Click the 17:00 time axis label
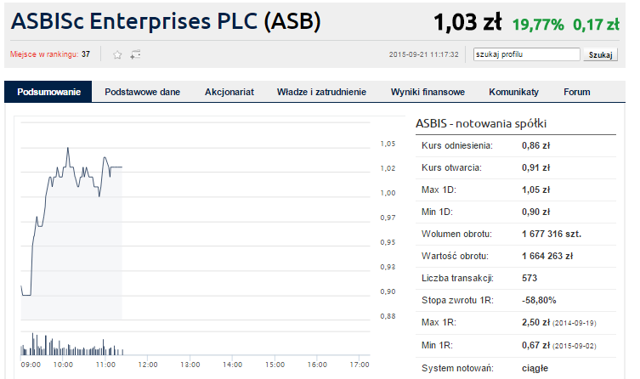Viewport: 640px width, 379px height. (359, 364)
